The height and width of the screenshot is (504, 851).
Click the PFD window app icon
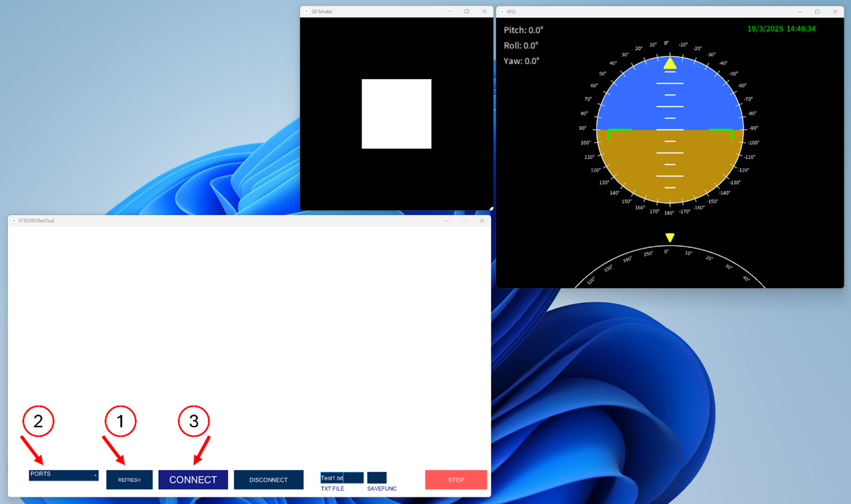(x=502, y=12)
